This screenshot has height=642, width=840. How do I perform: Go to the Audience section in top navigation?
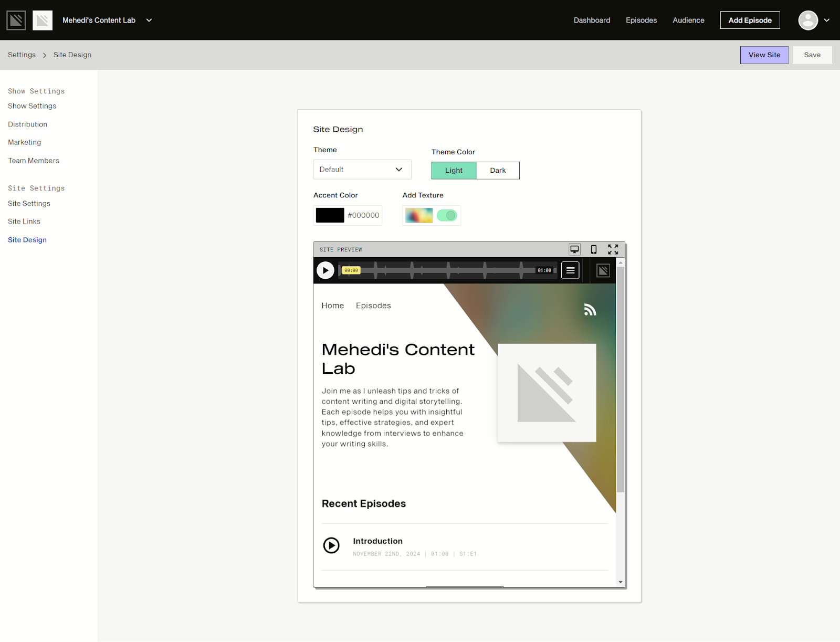click(x=688, y=20)
